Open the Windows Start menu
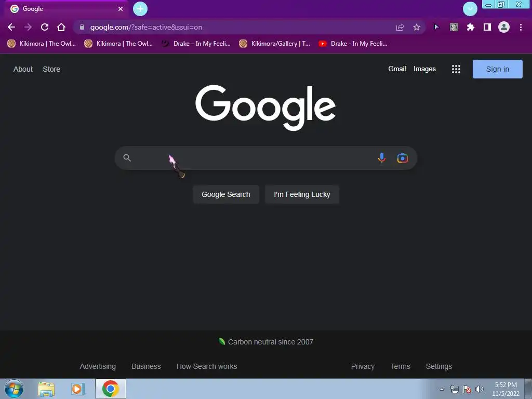Image resolution: width=532 pixels, height=399 pixels. tap(14, 389)
